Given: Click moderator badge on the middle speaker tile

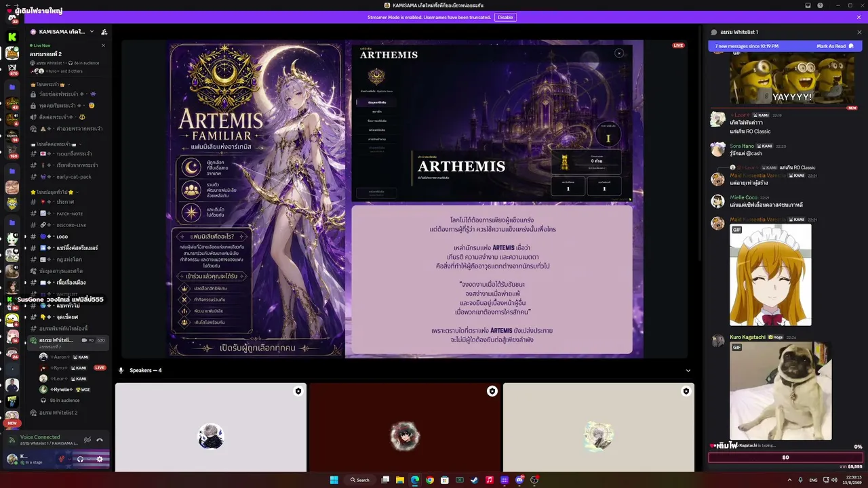Looking at the screenshot, I should coord(492,391).
